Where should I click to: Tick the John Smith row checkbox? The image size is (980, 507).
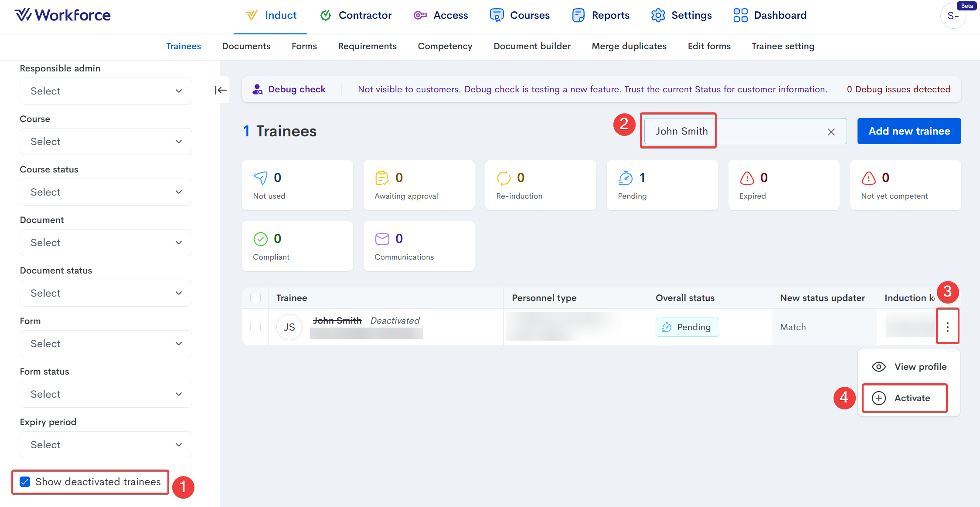pyautogui.click(x=255, y=327)
